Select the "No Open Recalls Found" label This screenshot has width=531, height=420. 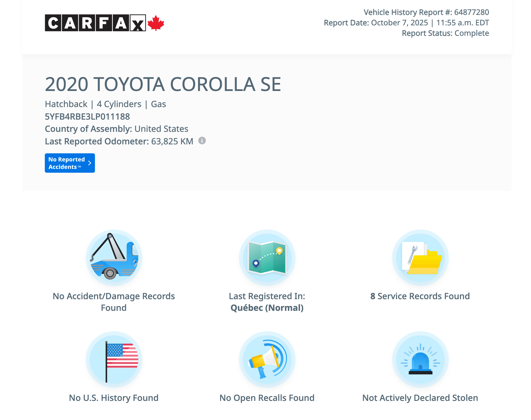(267, 398)
